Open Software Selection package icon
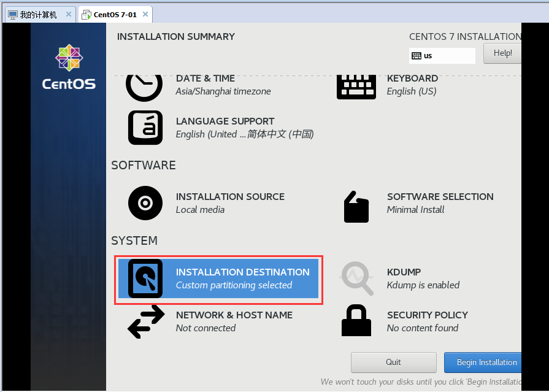549x392 pixels. 356,207
